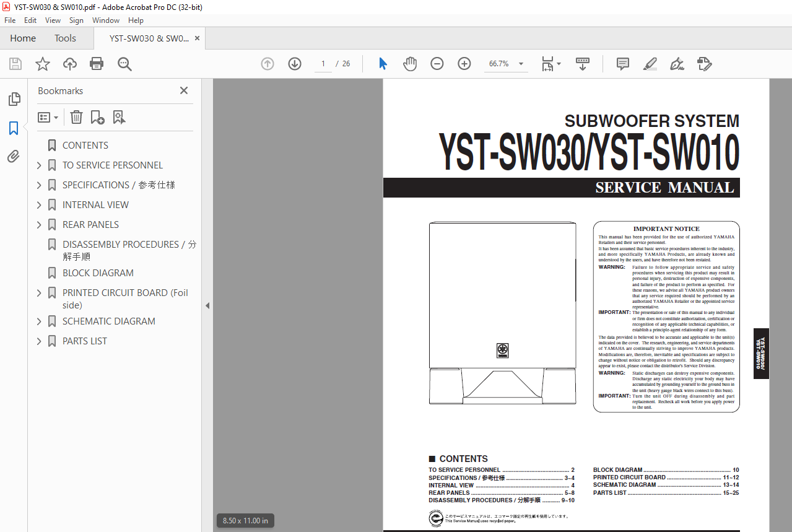Open the REAR PANELS bookmark text
Screen dimensions: 792x532
tap(90, 225)
